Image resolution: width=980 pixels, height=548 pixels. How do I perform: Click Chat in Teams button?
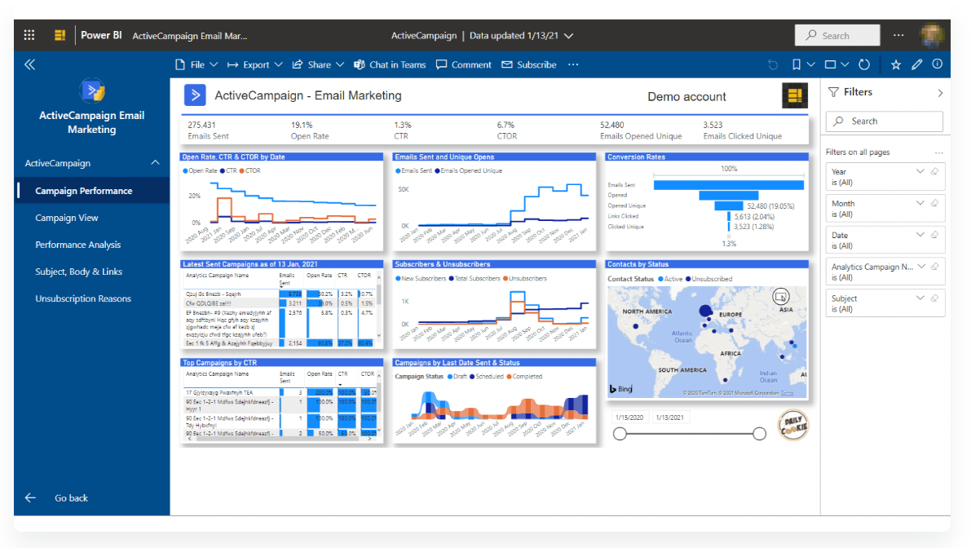point(390,64)
